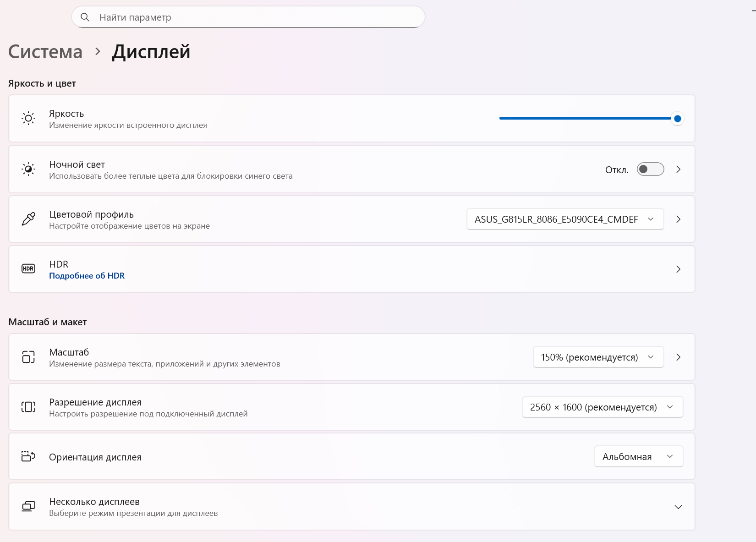
Task: Click the Разрешение дисплея row title
Action: pyautogui.click(x=95, y=402)
